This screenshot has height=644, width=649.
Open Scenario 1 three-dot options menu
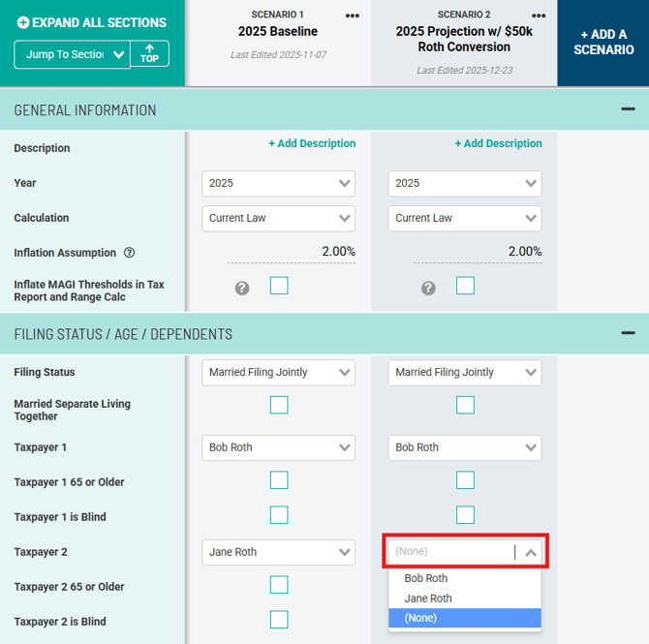tap(352, 15)
